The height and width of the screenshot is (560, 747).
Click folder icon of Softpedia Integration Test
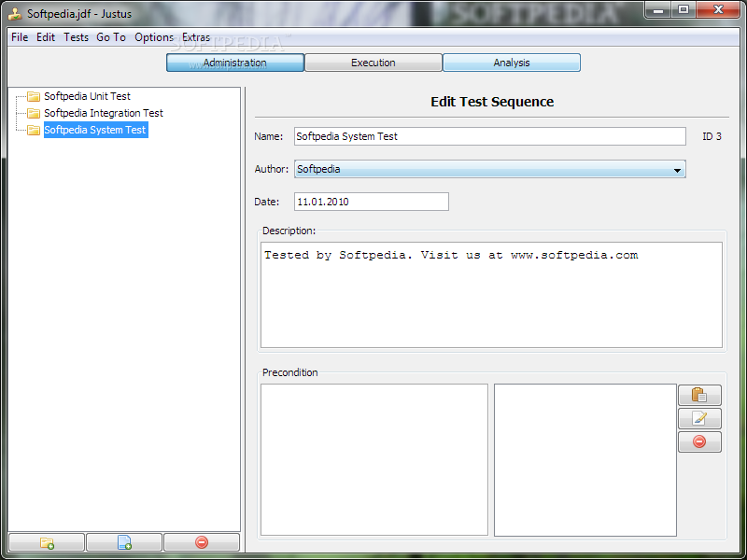(34, 113)
